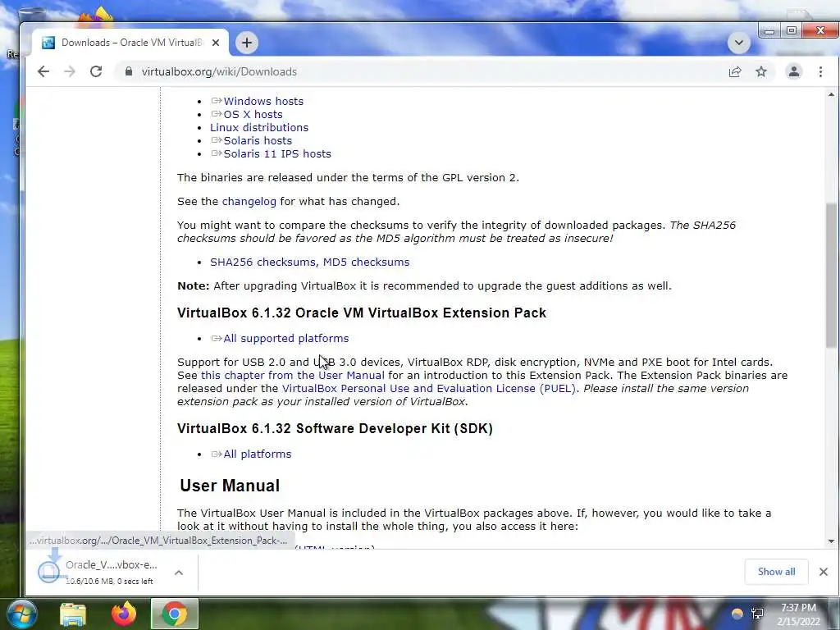Click the User Manual heading
Viewport: 840px width, 630px height.
coord(230,486)
